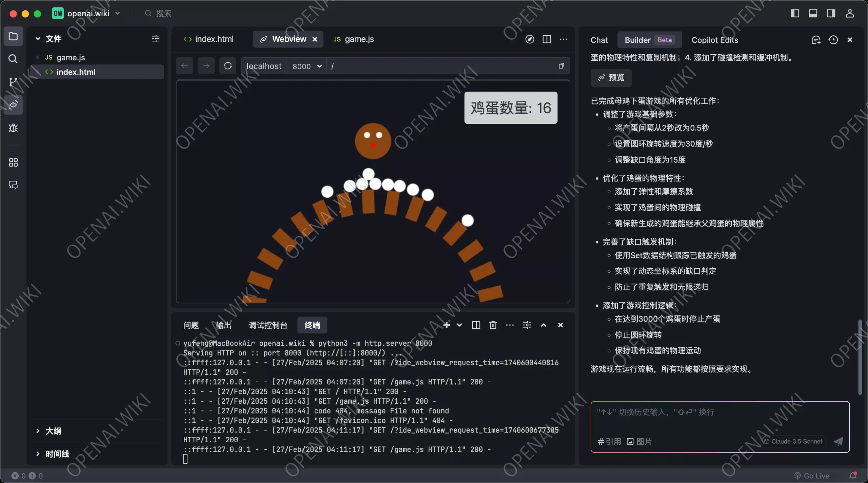
Task: Switch to 输出 output tab
Action: point(223,325)
